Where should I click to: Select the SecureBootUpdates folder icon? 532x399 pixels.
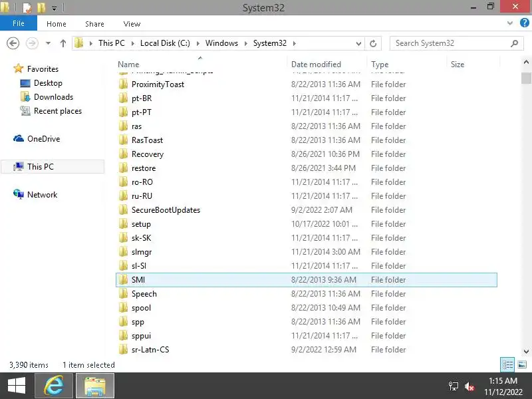point(124,210)
